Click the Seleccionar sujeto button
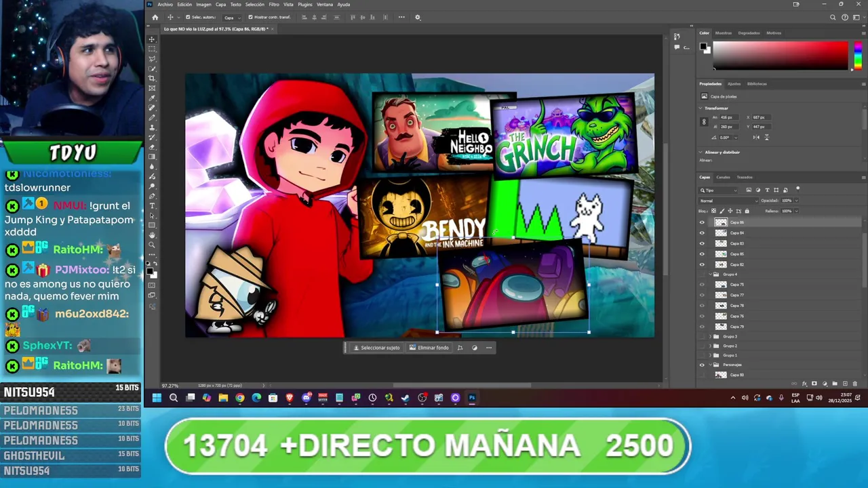 coord(376,348)
